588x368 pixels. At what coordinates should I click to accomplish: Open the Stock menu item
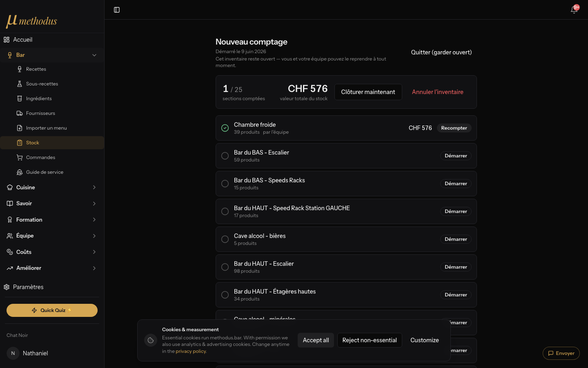tap(52, 143)
